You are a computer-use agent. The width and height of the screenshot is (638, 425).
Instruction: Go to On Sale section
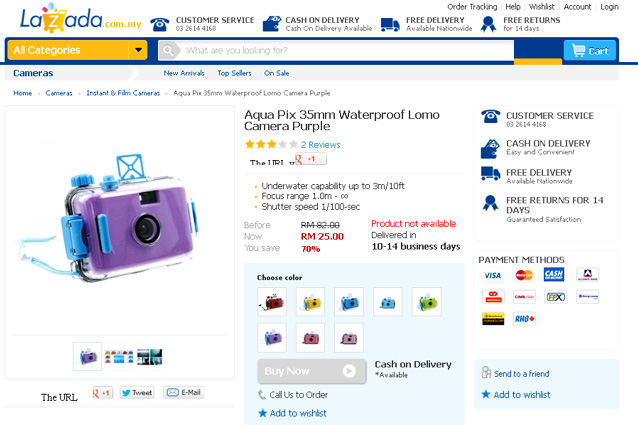point(277,73)
